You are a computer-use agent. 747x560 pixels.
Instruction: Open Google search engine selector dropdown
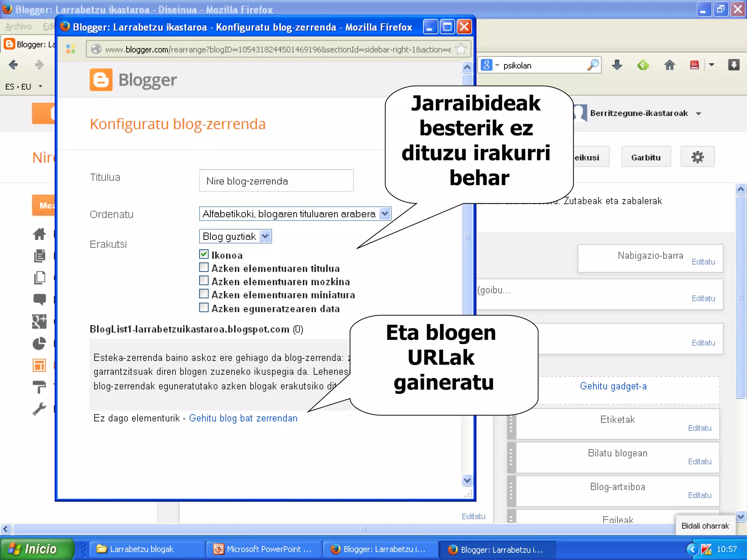pos(497,65)
